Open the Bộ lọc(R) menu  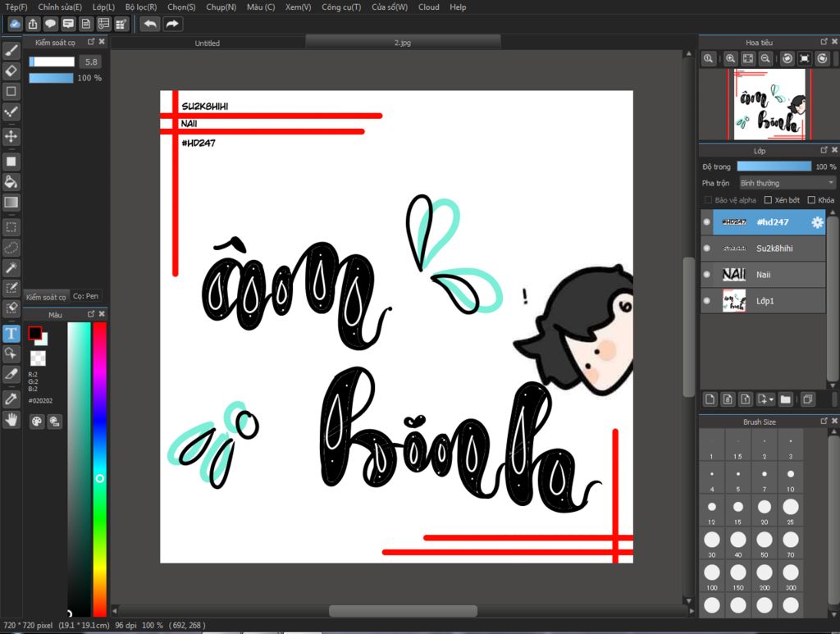[141, 7]
